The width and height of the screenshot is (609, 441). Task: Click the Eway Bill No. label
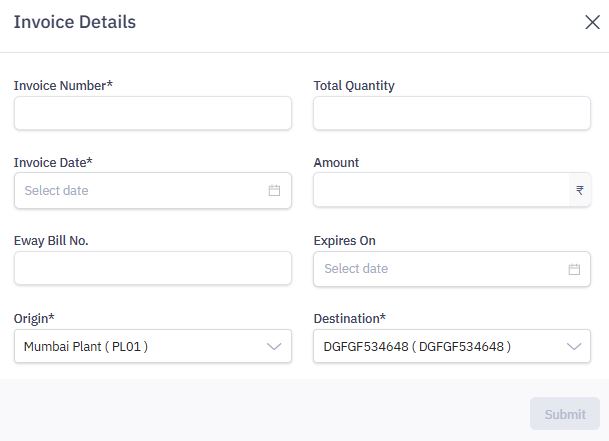(x=51, y=241)
